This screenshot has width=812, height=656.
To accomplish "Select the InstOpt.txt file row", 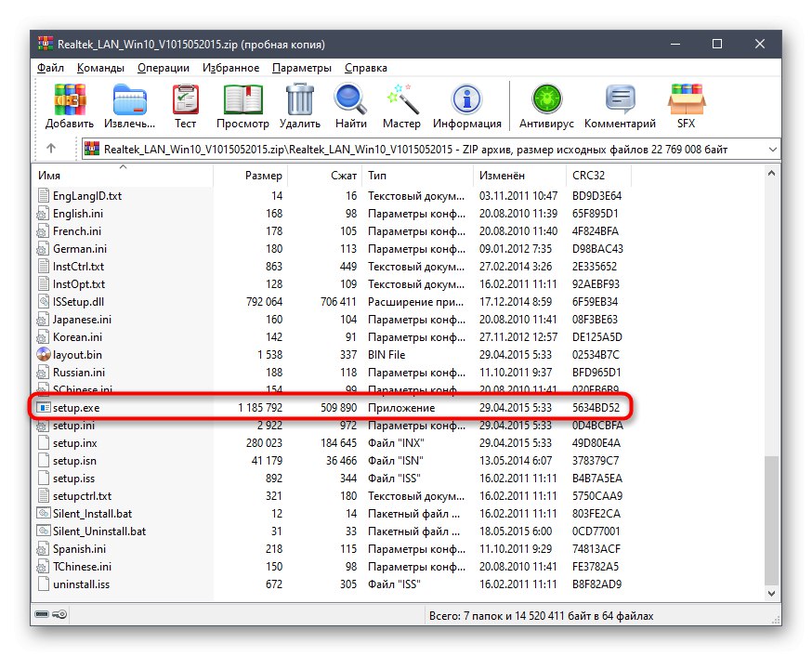I will [332, 284].
